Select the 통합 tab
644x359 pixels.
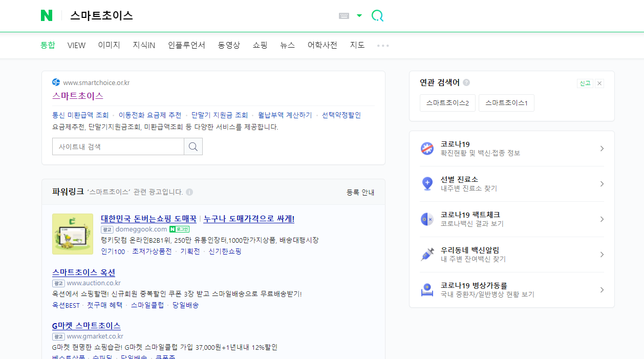[48, 45]
